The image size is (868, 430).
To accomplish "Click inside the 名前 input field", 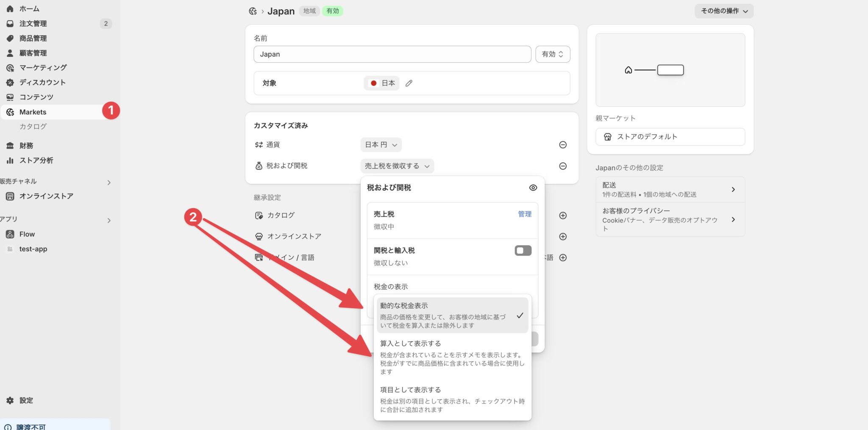I will tap(392, 54).
